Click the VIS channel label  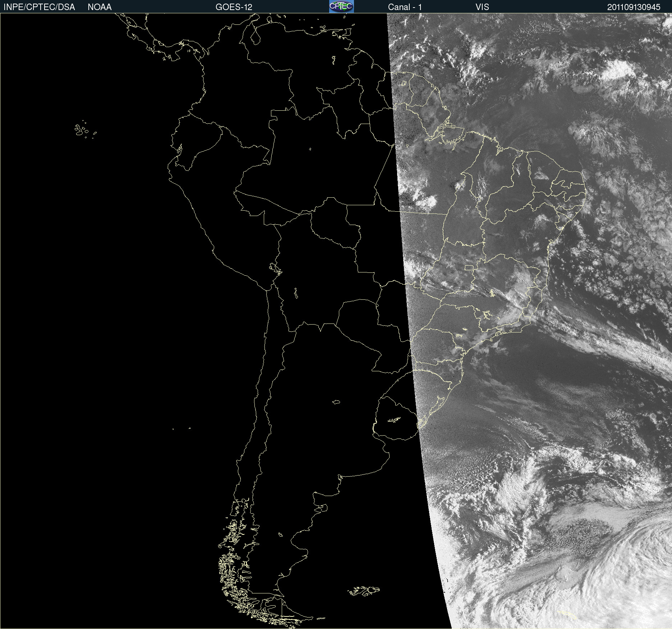point(482,7)
